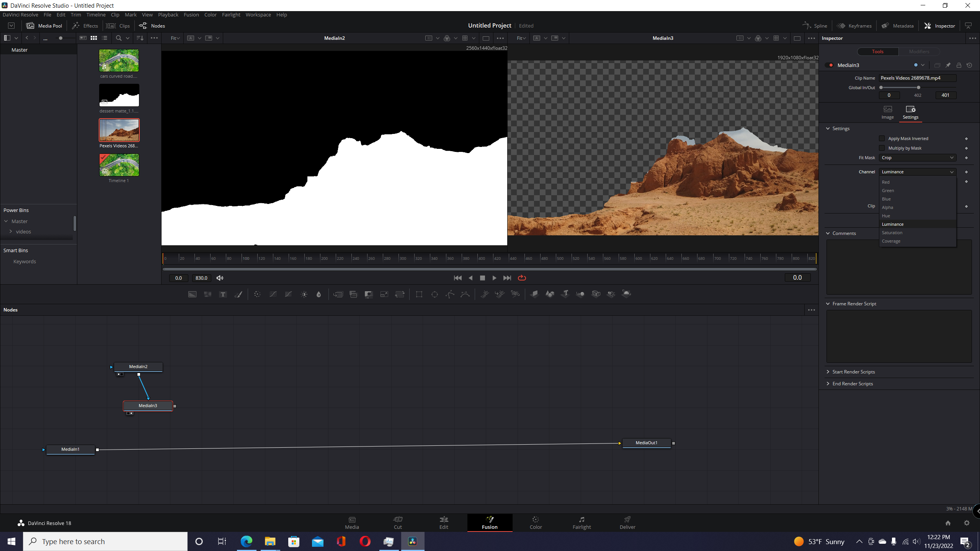This screenshot has width=980, height=551.
Task: Add a Matte Control node
Action: click(369, 294)
